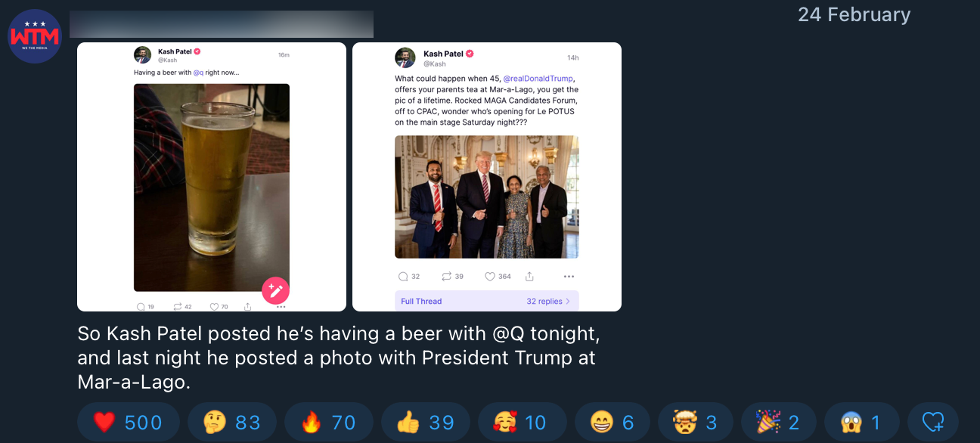
Task: Open three-dots menu on Mar-a-Lago post
Action: pos(569,277)
